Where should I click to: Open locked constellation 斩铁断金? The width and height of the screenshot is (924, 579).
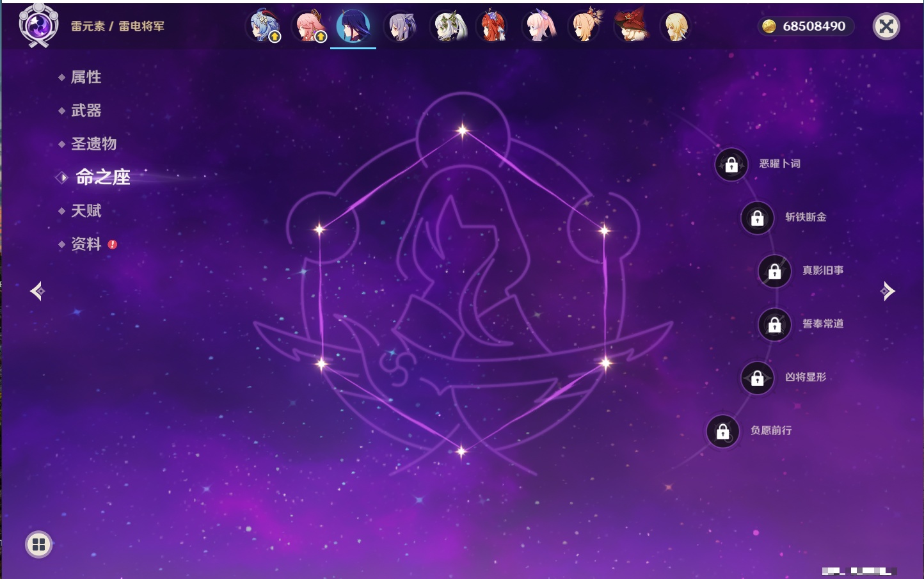tap(758, 218)
